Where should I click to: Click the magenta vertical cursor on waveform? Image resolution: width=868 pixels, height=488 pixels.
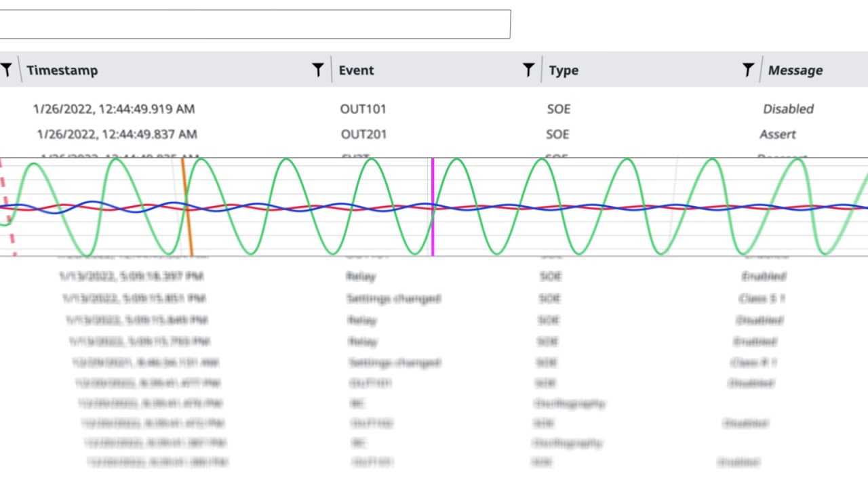tap(433, 207)
